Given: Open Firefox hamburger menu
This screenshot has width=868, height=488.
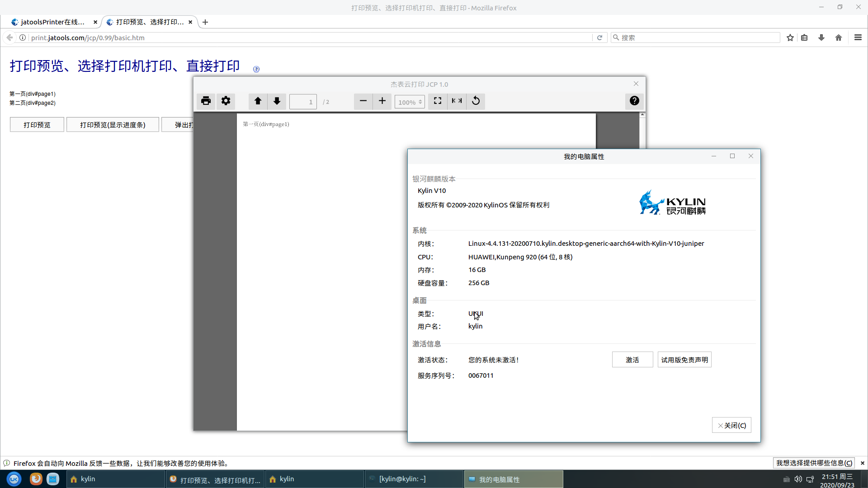Looking at the screenshot, I should point(858,38).
